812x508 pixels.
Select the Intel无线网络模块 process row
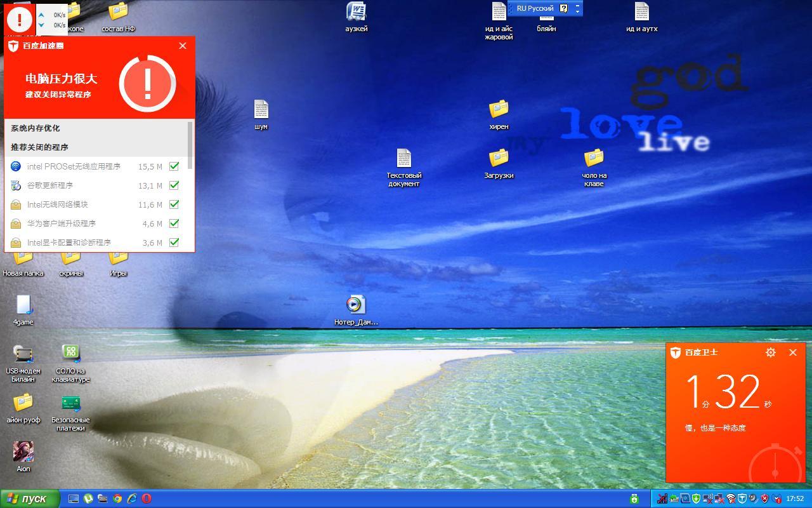76,204
